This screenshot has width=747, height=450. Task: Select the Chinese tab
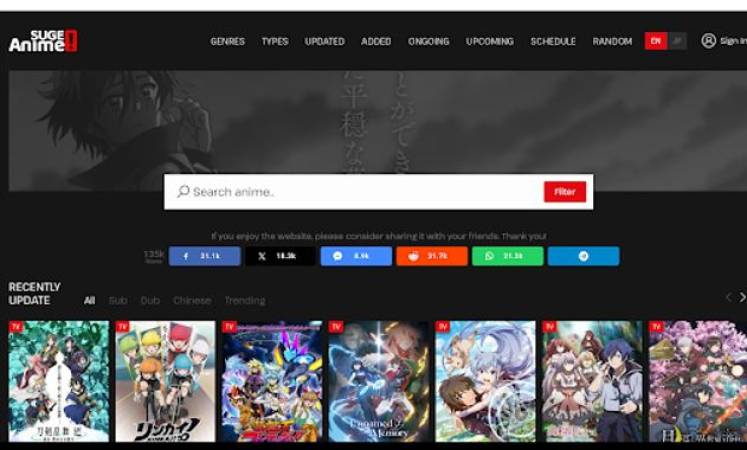coord(192,300)
